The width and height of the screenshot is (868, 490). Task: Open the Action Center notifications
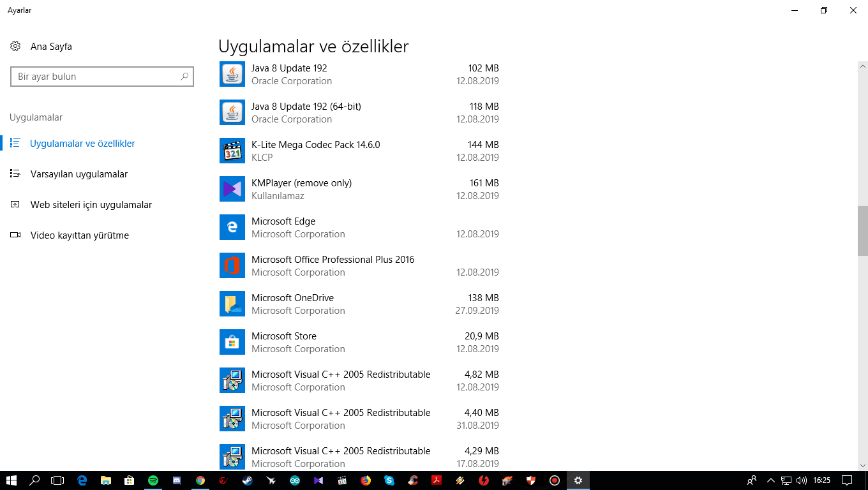(847, 480)
